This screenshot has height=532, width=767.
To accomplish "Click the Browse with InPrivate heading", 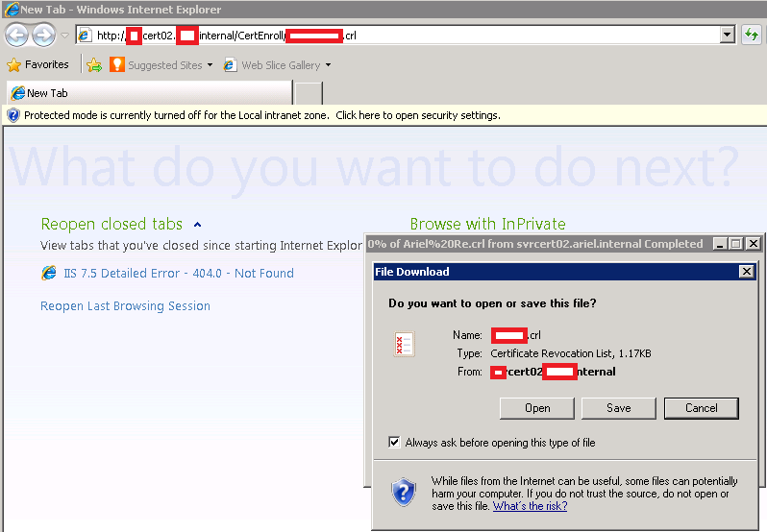I will click(x=487, y=224).
